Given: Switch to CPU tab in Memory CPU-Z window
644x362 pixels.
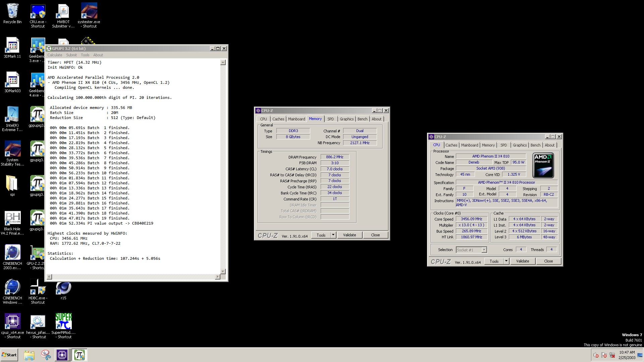Looking at the screenshot, I should [264, 119].
